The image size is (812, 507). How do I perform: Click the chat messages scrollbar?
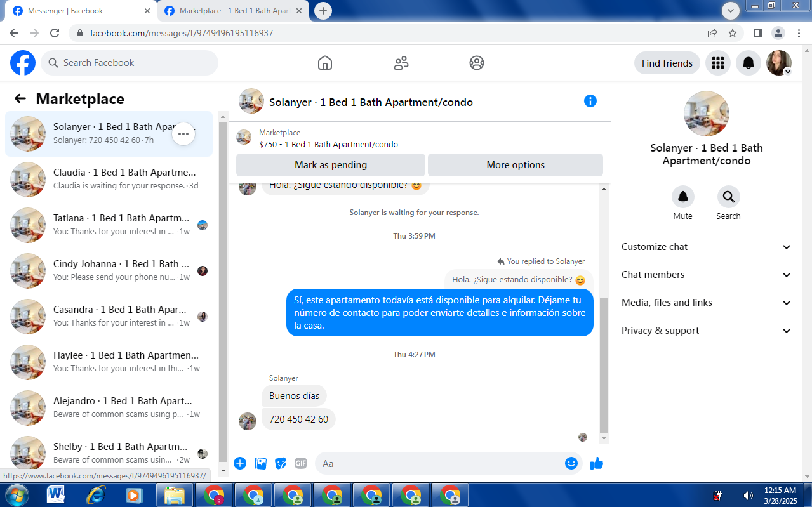(x=604, y=365)
